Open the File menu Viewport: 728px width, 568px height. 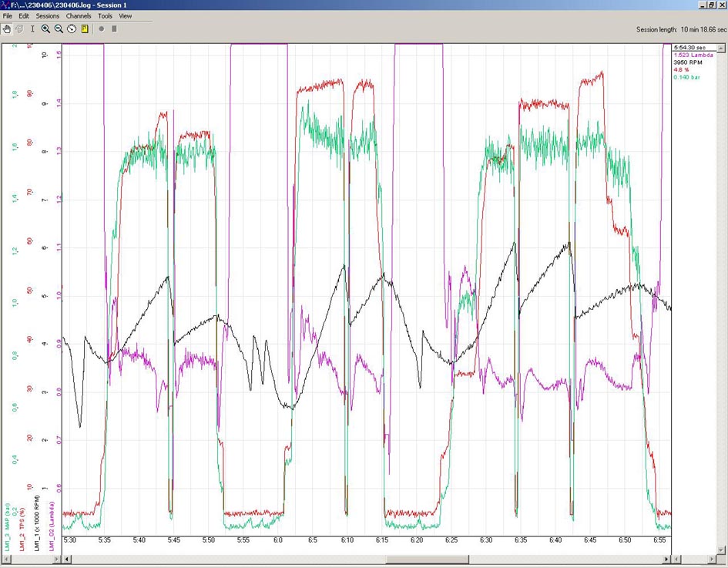pyautogui.click(x=8, y=15)
